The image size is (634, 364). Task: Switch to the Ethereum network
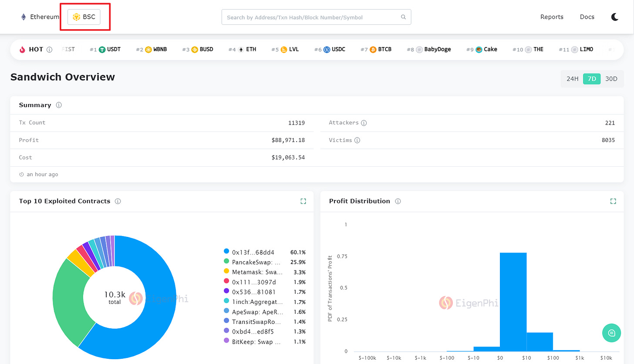(40, 17)
